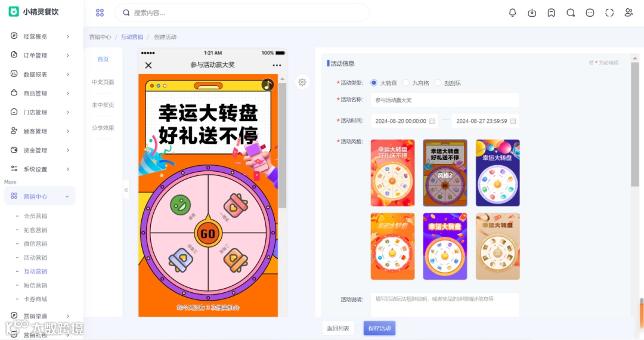The height and width of the screenshot is (340, 644).
Task: Click the 保存活动 button
Action: (379, 328)
